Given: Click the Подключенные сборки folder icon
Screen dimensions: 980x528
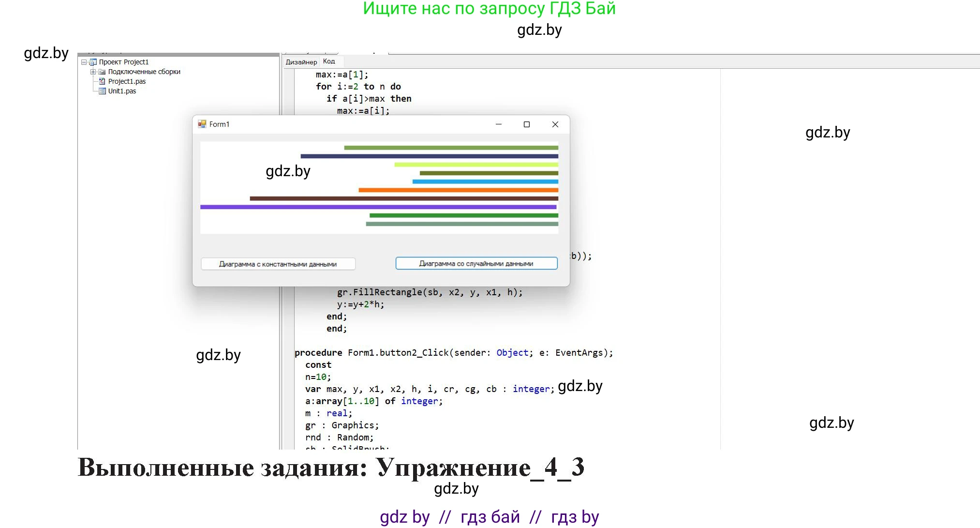Looking at the screenshot, I should [102, 72].
